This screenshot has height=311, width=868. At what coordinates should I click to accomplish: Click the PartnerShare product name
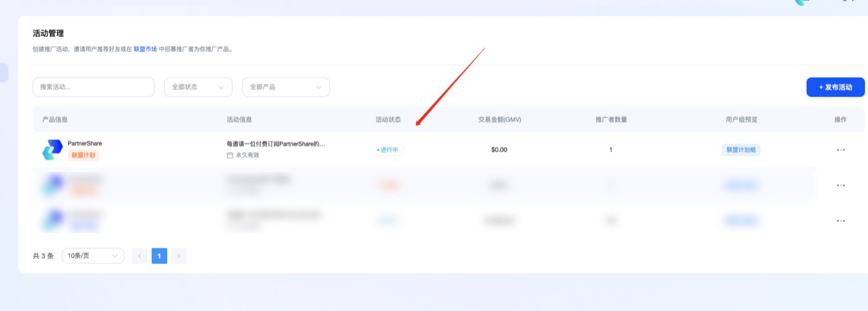[x=85, y=143]
